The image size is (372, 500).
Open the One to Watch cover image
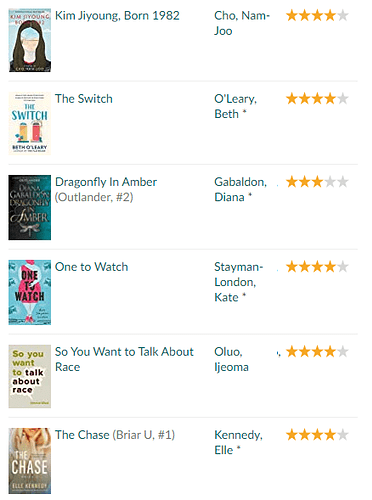[30, 292]
